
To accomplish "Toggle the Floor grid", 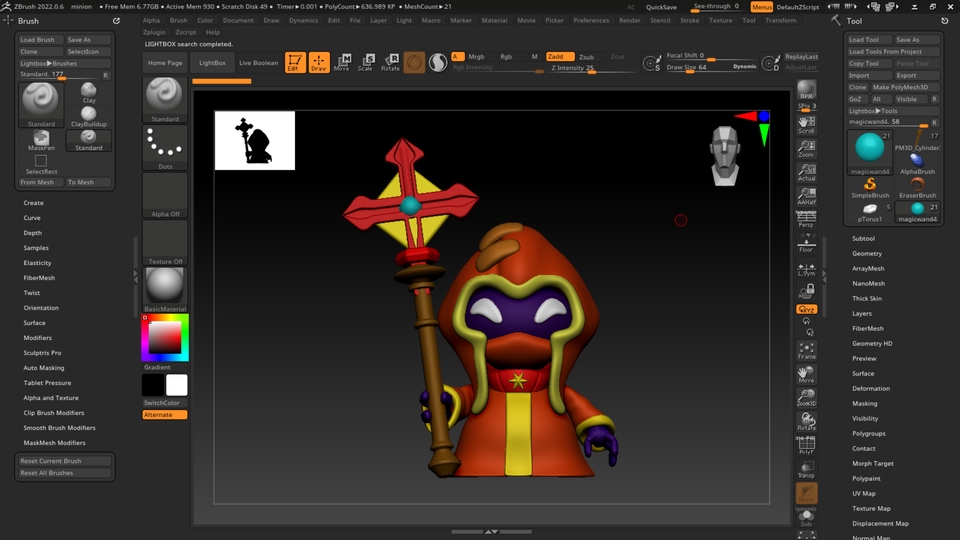I will [x=806, y=244].
